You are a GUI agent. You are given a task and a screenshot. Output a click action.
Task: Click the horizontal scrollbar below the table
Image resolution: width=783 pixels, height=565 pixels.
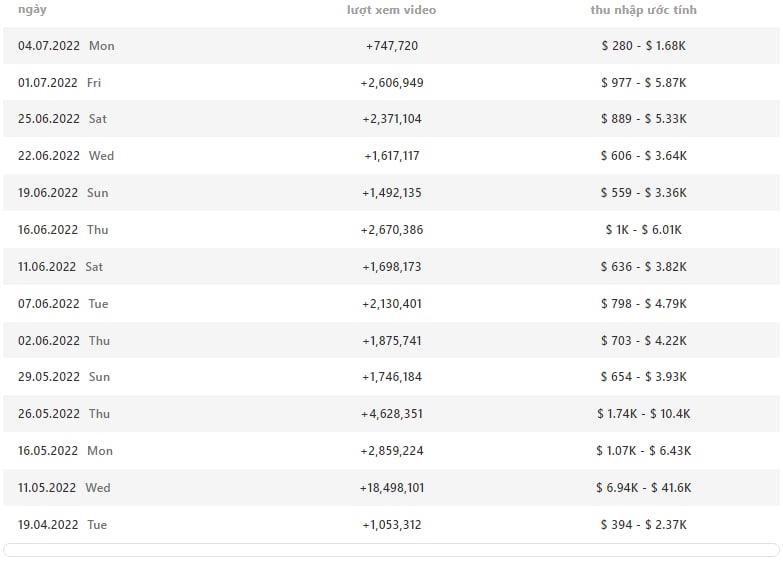pyautogui.click(x=392, y=550)
